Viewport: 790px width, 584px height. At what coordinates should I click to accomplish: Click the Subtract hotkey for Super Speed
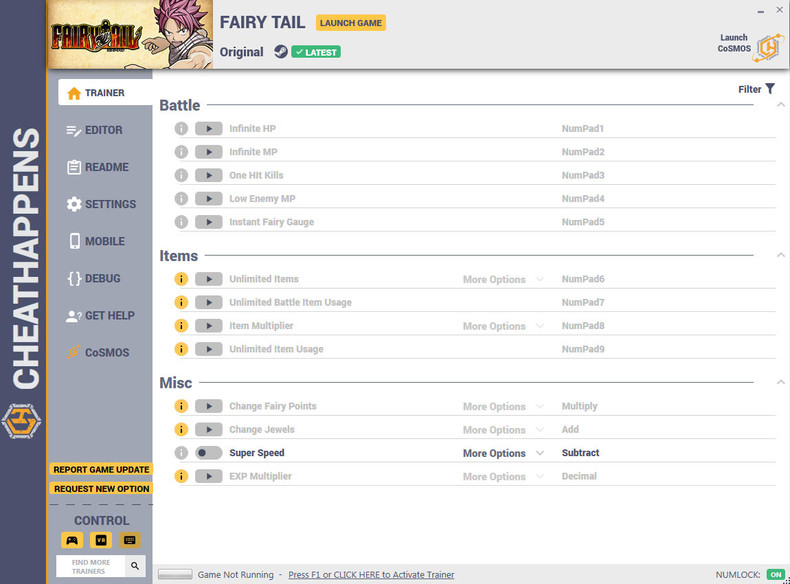click(x=580, y=452)
